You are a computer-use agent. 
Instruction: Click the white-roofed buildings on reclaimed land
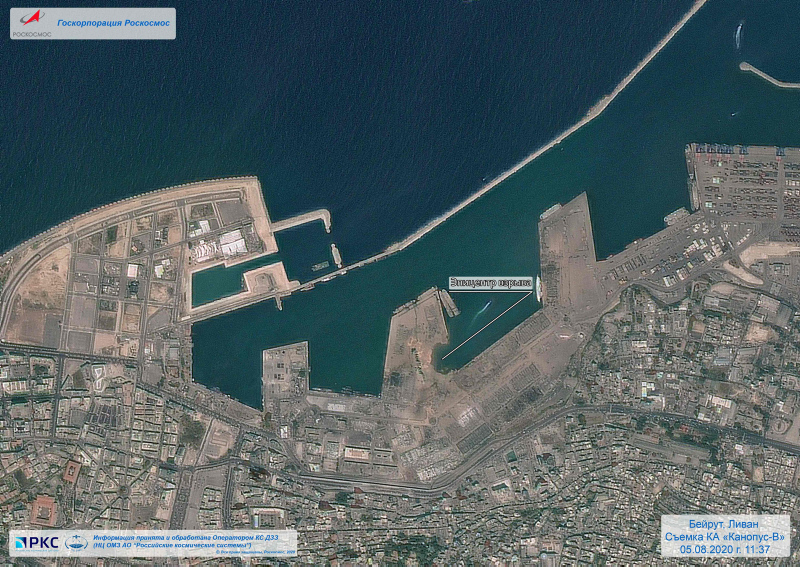point(231,243)
